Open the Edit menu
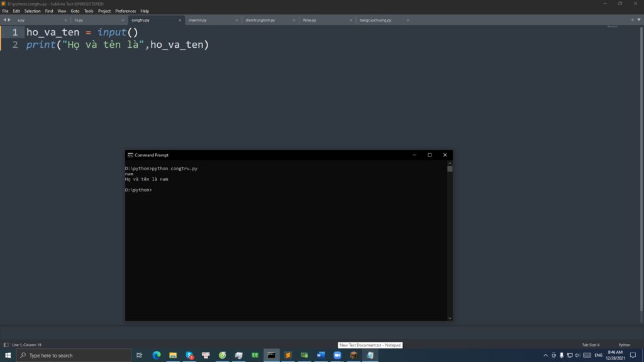The width and height of the screenshot is (644, 362). tap(16, 11)
